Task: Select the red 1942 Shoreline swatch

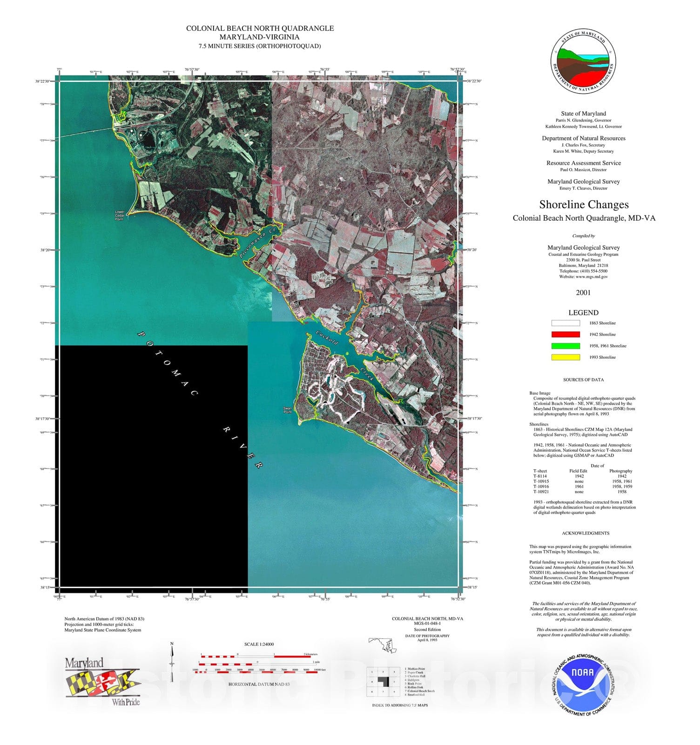Action: coord(565,334)
